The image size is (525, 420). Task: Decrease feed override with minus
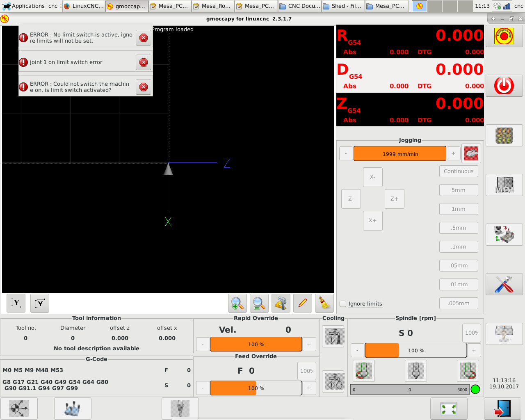203,388
